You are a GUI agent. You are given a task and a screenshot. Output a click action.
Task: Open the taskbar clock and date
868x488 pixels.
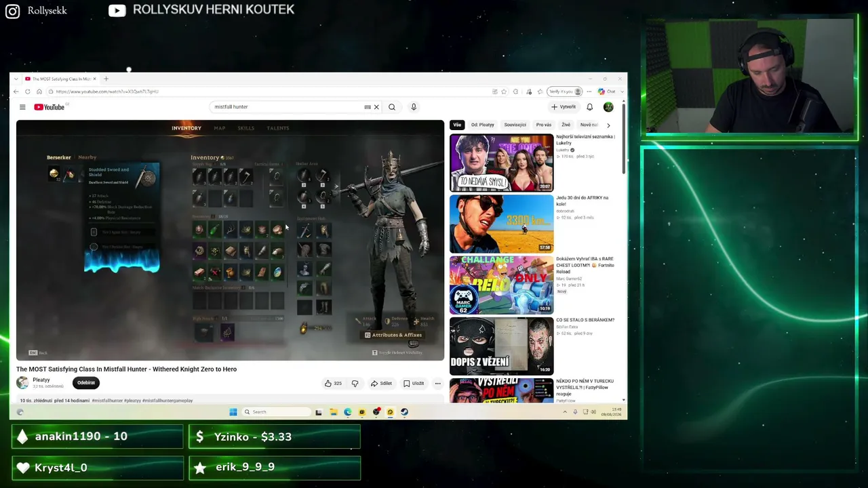(611, 412)
